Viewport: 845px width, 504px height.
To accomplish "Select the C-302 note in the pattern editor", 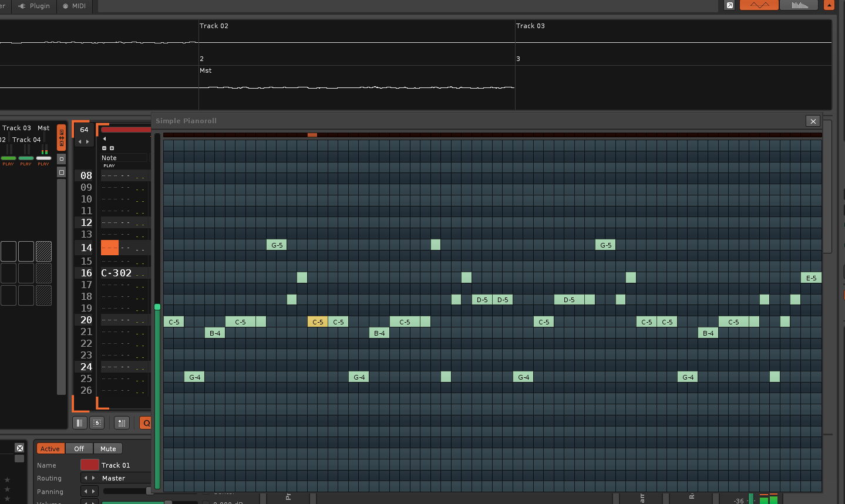I will click(x=116, y=273).
